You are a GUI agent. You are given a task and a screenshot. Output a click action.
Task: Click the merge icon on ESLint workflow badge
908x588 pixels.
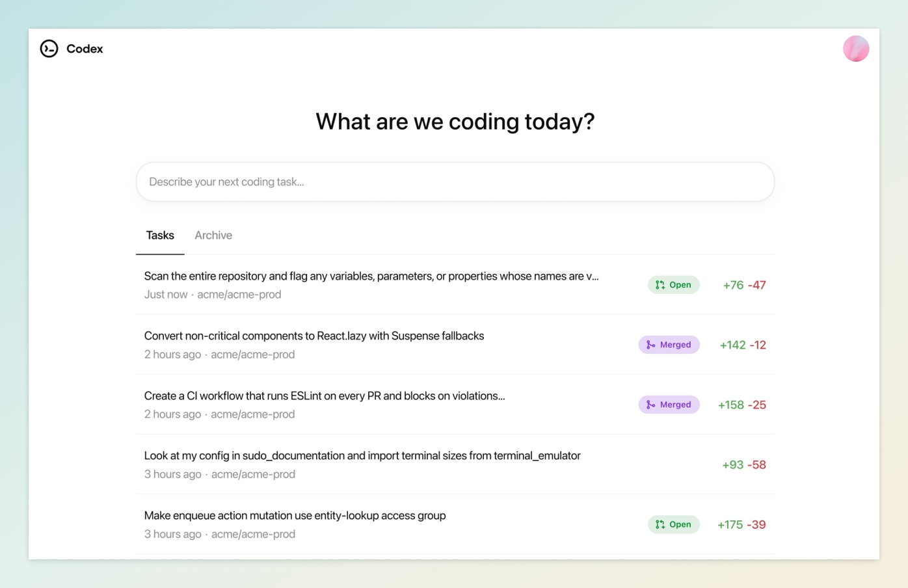pyautogui.click(x=650, y=405)
